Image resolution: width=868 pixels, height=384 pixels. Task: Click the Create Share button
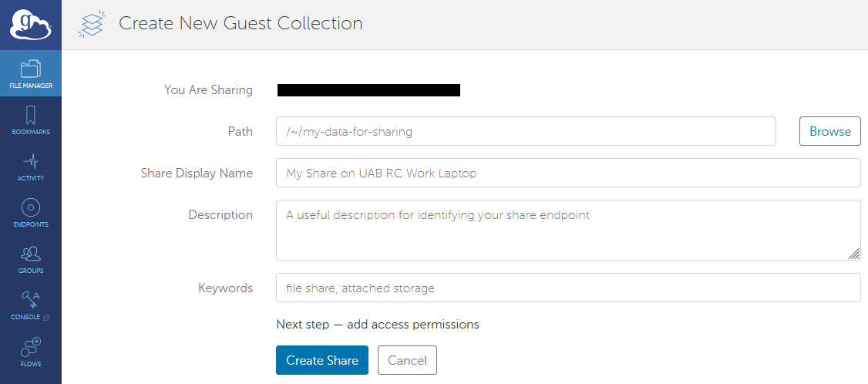[322, 360]
